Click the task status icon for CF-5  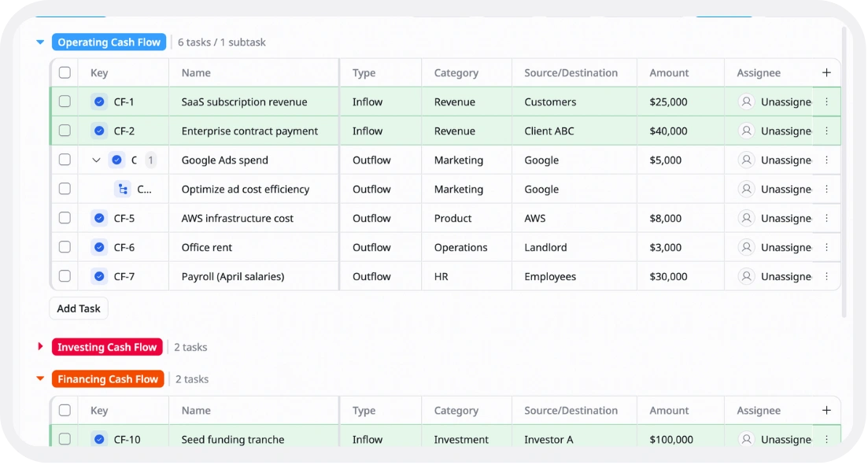click(99, 218)
